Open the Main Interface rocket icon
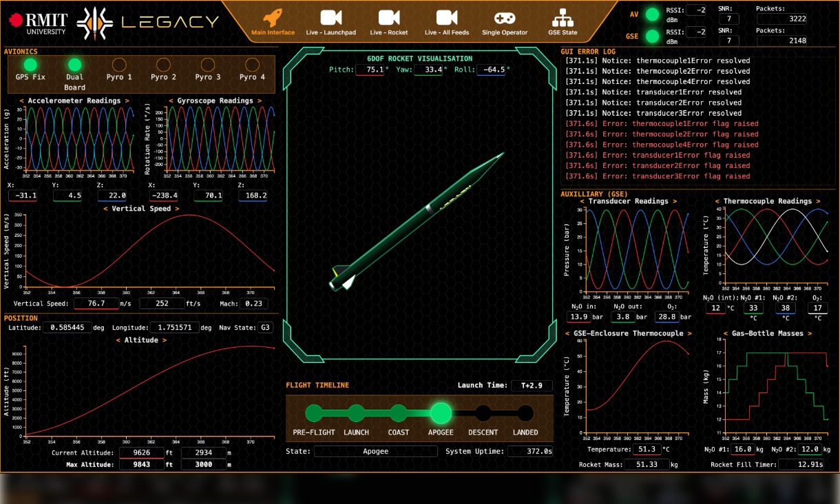Image resolution: width=840 pixels, height=504 pixels. coord(273,17)
